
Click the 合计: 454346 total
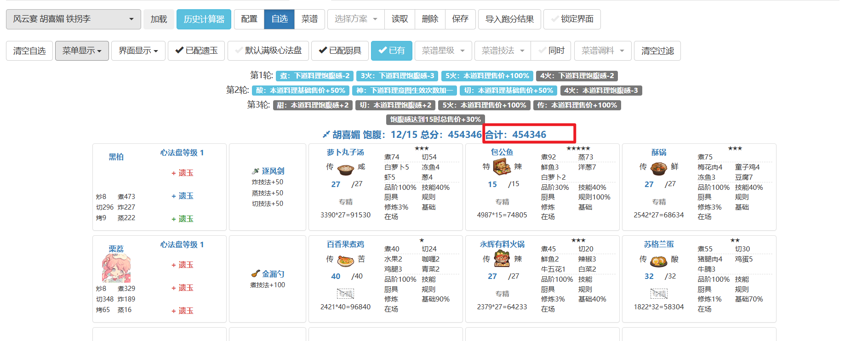[x=516, y=135]
